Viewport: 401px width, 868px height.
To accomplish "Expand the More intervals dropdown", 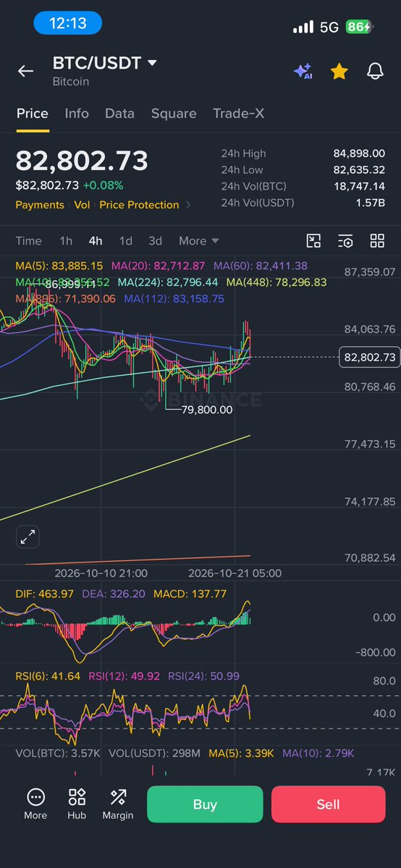I will point(198,241).
